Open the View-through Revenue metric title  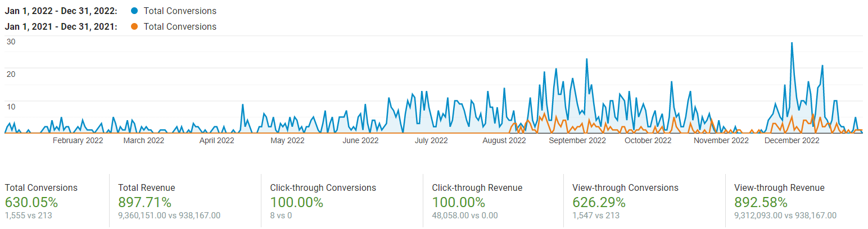pos(779,188)
